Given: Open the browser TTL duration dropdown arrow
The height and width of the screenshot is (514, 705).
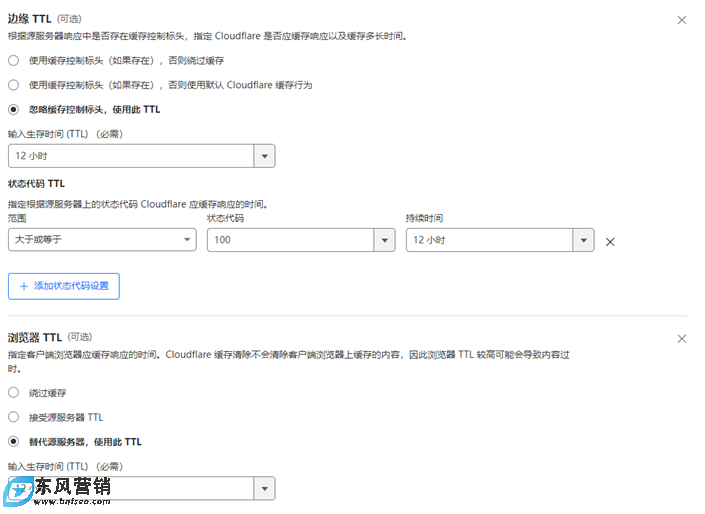Looking at the screenshot, I should [264, 488].
